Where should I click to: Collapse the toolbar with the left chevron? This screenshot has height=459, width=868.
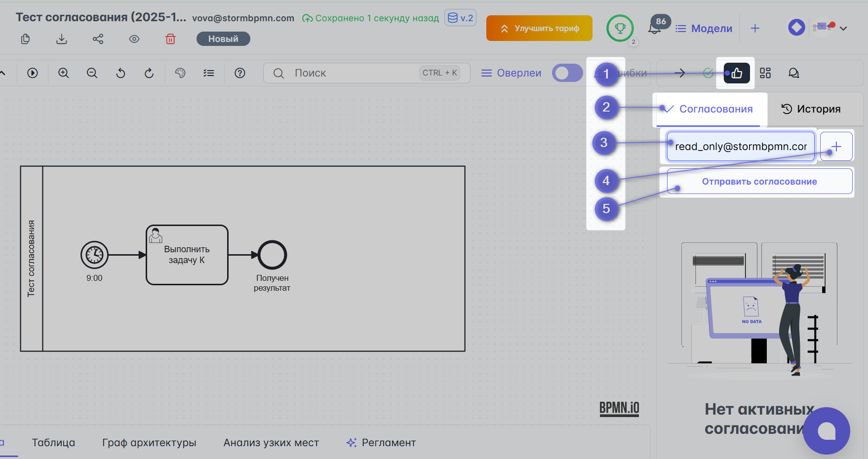tap(3, 73)
